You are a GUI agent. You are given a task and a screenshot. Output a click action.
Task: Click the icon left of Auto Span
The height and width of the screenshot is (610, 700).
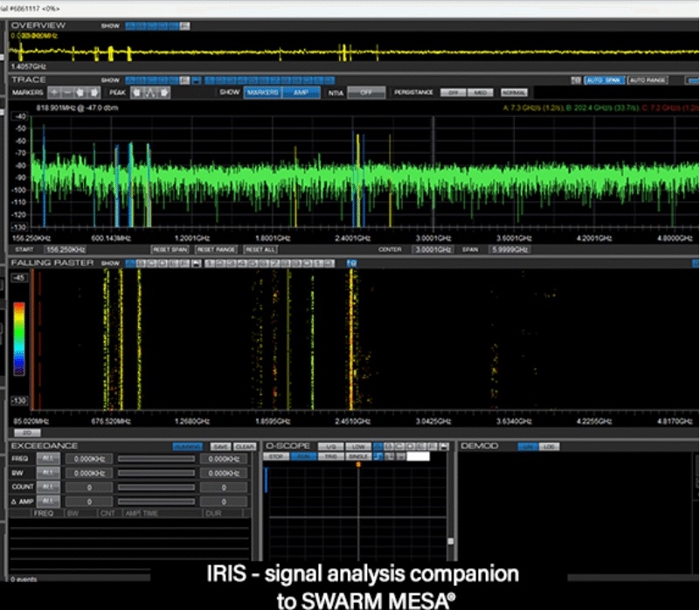tap(576, 80)
